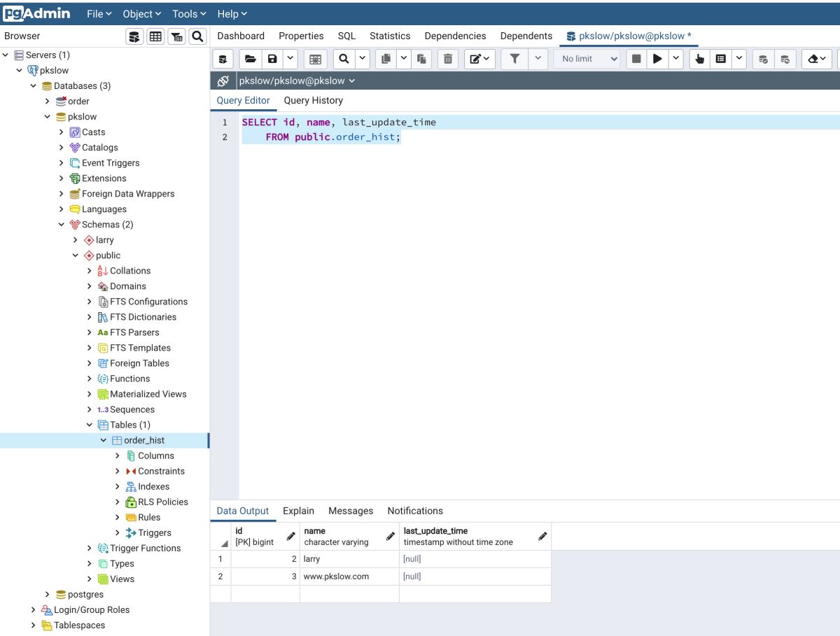Click the Stop query button
The image size is (840, 636).
pos(636,59)
